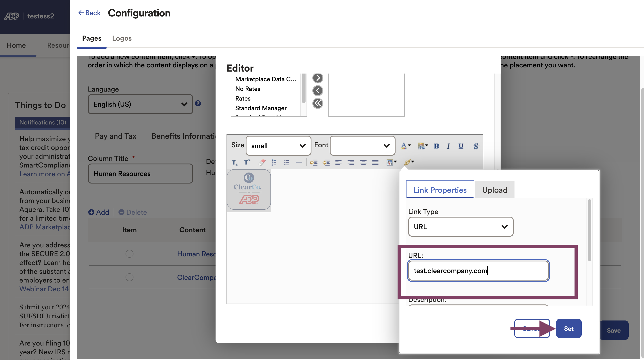Click the Add content item button
The width and height of the screenshot is (644, 360).
click(99, 212)
